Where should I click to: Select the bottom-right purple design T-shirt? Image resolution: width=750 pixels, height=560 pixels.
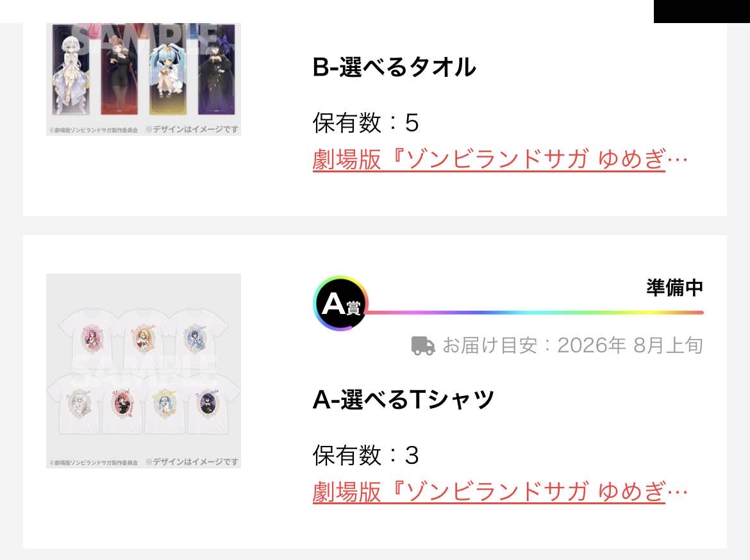(x=210, y=404)
